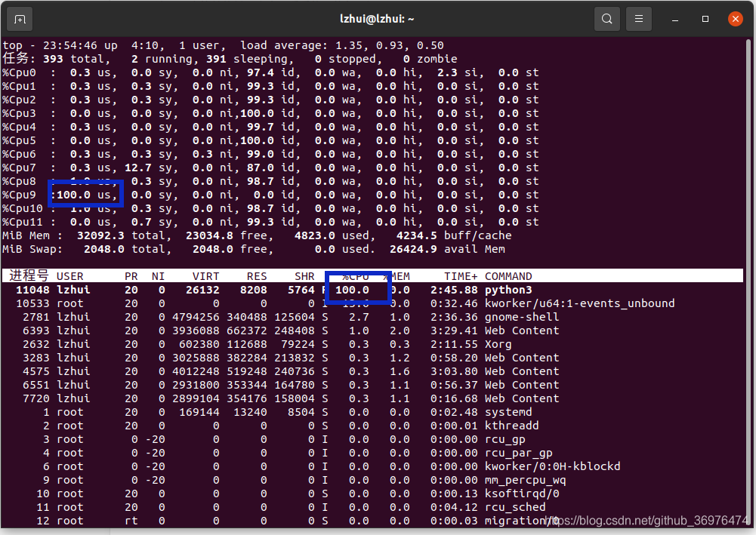Select the %Cpu11 usage row

(270, 223)
